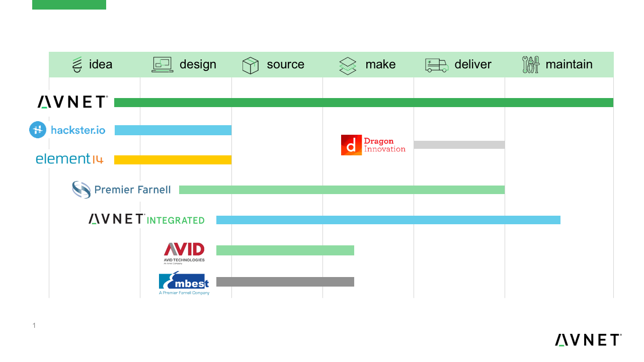The image size is (644, 362).
Task: Select the dark gray Embest bar
Action: point(285,282)
